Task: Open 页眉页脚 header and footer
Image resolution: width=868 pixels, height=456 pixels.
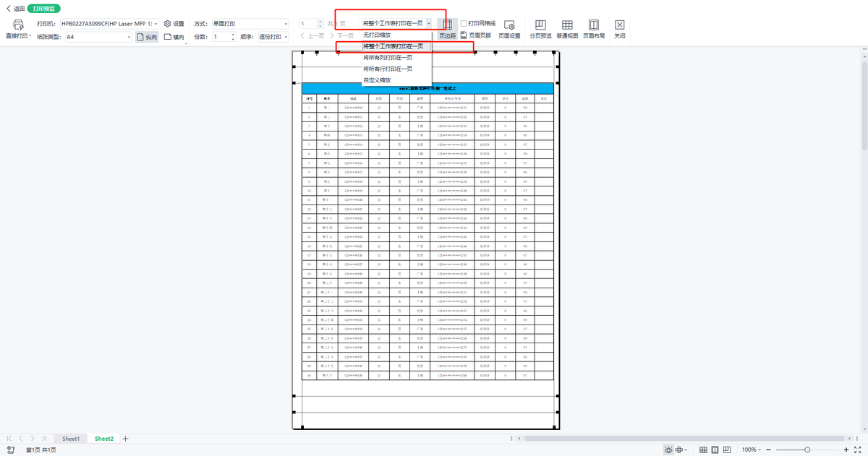Action: click(475, 35)
